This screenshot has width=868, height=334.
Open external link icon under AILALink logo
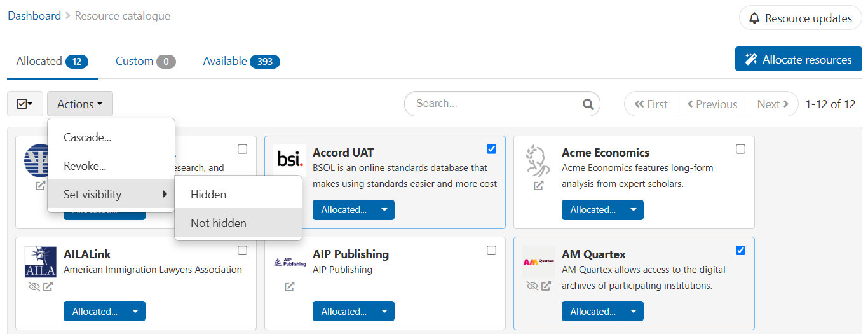pos(48,287)
